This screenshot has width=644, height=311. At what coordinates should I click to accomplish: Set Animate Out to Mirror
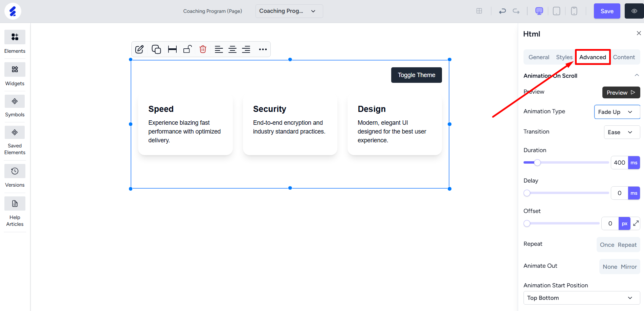click(x=629, y=267)
